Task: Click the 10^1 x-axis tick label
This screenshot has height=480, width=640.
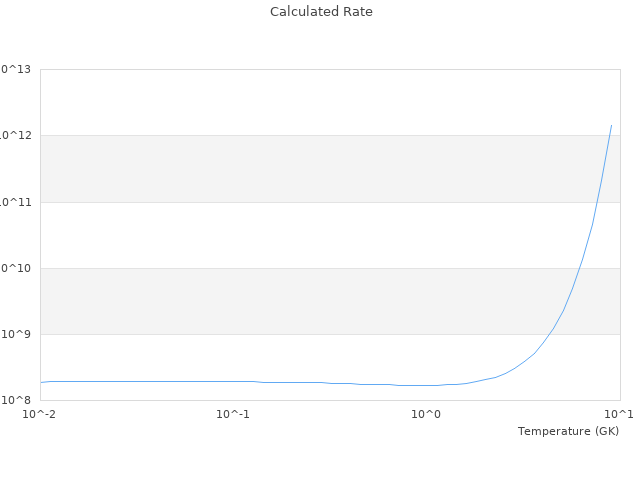Action: click(x=618, y=414)
